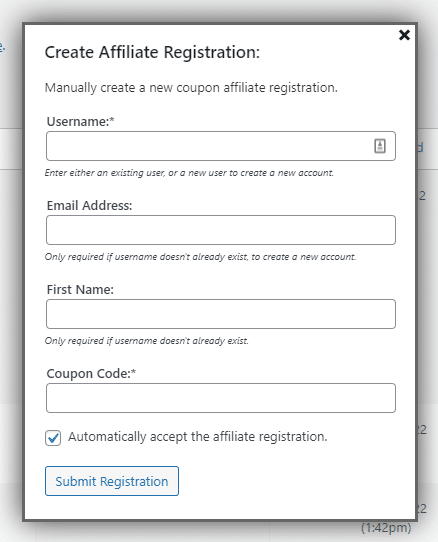Click the 'Create Affiliate Registration:' heading
Image resolution: width=438 pixels, height=542 pixels.
pyautogui.click(x=152, y=52)
